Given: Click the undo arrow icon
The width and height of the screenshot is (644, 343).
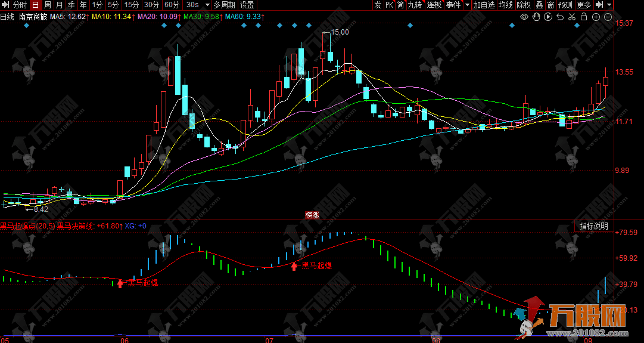Looking at the screenshot, I should 560,17.
